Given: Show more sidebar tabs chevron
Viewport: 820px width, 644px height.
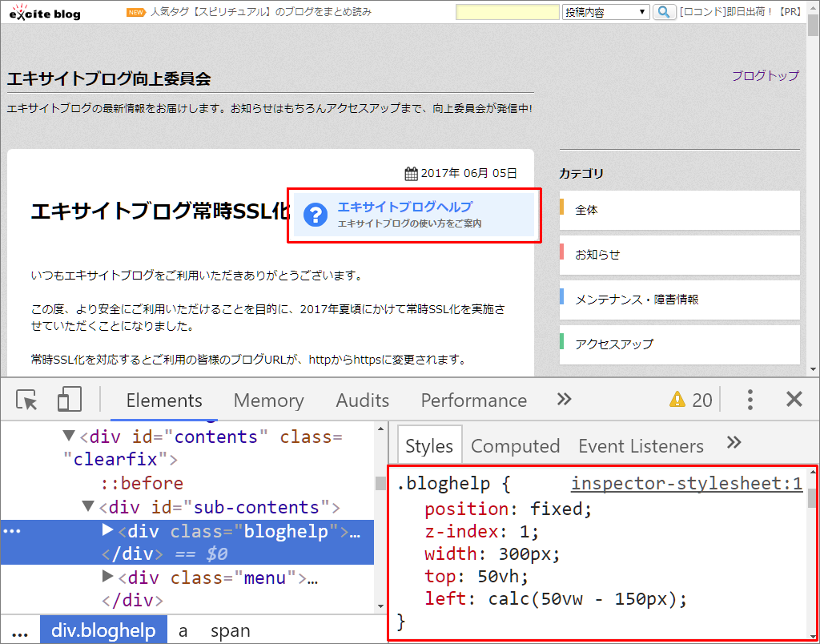Looking at the screenshot, I should click(734, 443).
